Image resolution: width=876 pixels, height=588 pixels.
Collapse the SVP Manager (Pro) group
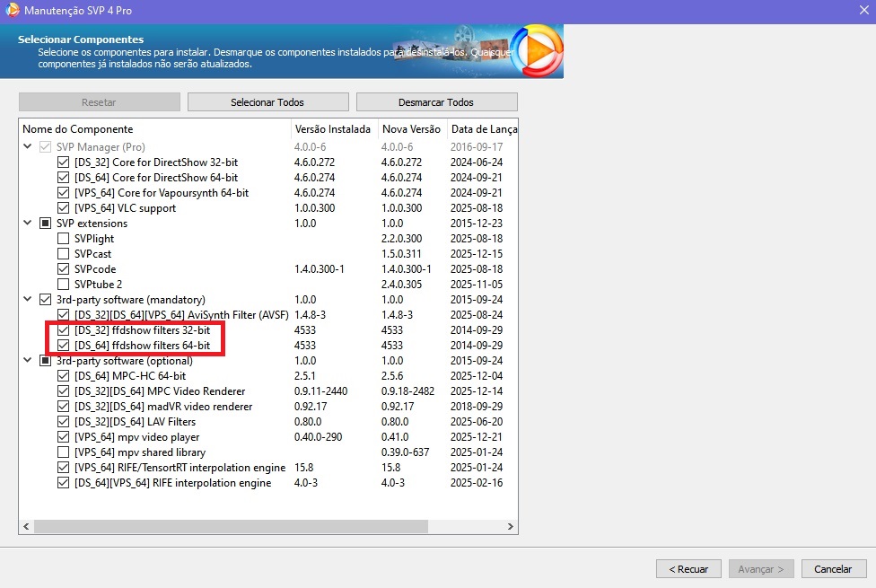(x=28, y=147)
